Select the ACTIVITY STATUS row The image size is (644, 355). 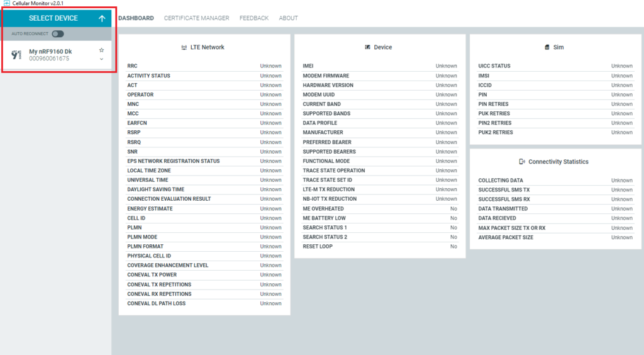tap(204, 76)
